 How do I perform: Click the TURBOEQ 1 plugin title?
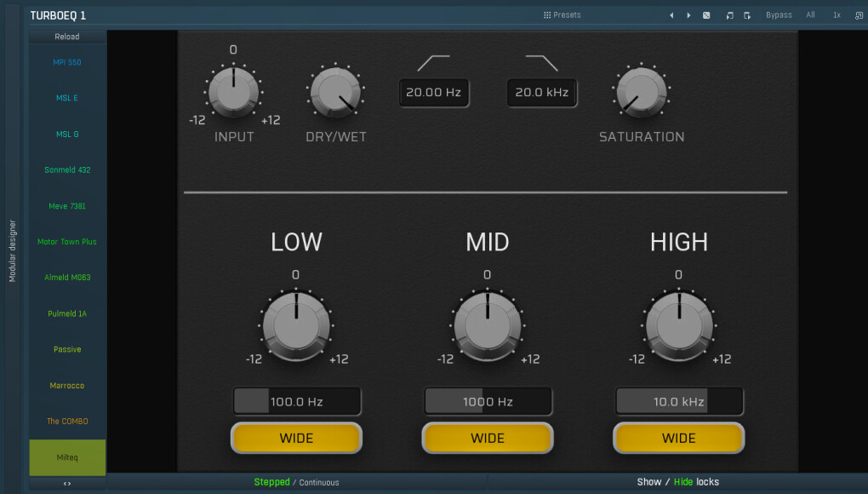point(58,15)
